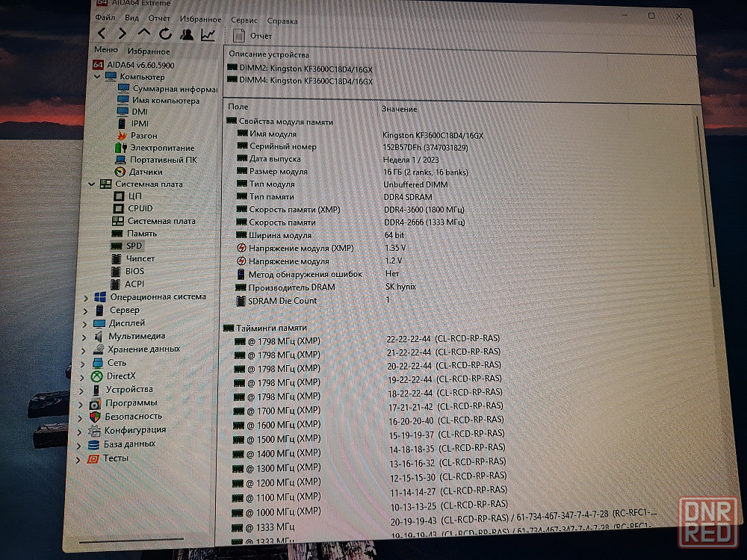The height and width of the screenshot is (560, 747).
Task: Expand the Мультимедиа tree node
Action: click(x=84, y=337)
